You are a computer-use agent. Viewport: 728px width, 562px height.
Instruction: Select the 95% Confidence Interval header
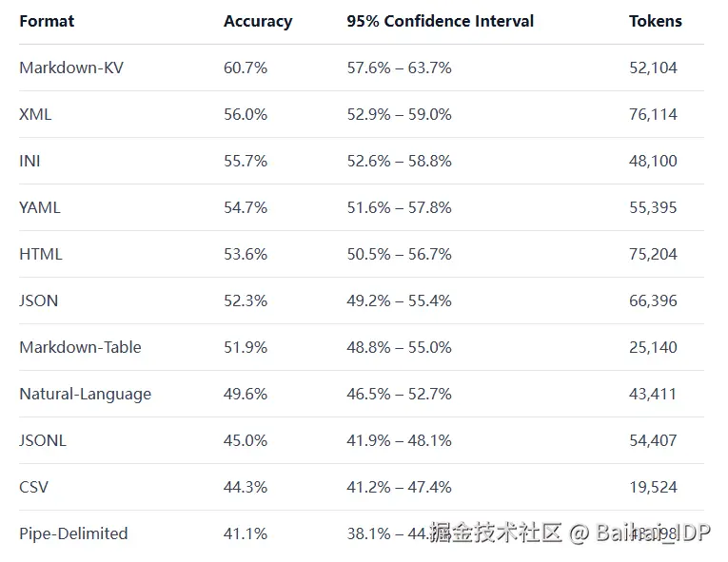tap(440, 21)
